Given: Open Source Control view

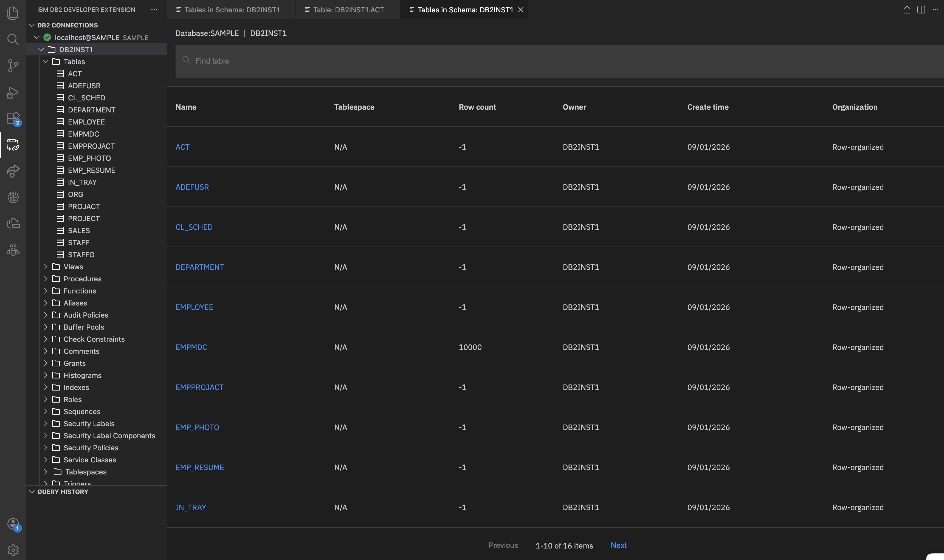Looking at the screenshot, I should (x=13, y=66).
